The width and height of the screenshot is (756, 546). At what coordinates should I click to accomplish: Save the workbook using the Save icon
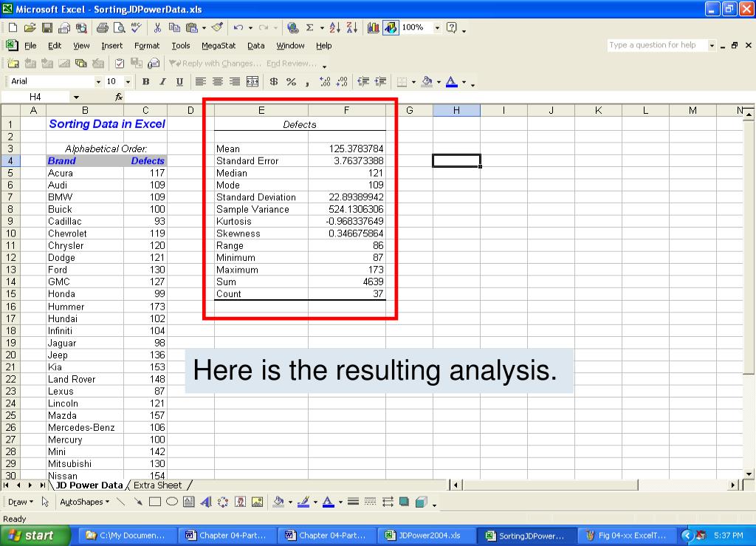[x=47, y=27]
